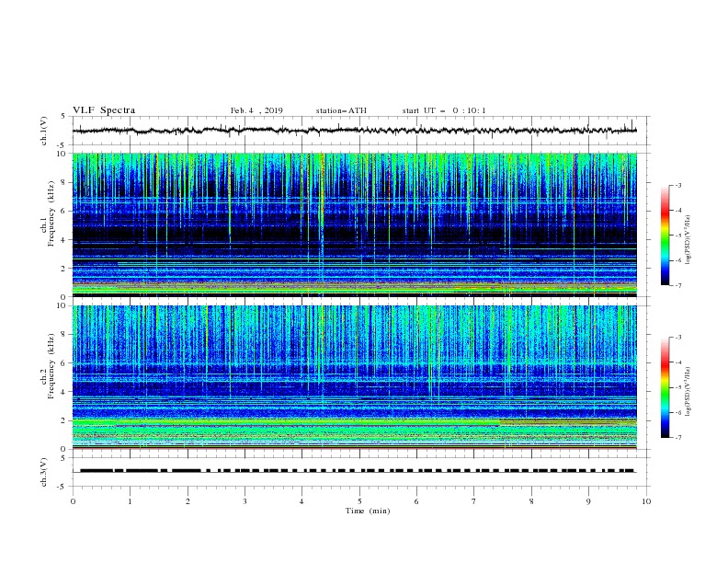Click the time axis tick label '9'
The height and width of the screenshot is (563, 728).
(x=588, y=501)
